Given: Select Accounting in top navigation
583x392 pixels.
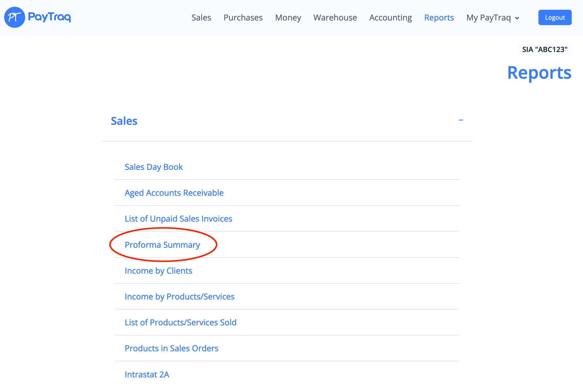Looking at the screenshot, I should coord(390,18).
